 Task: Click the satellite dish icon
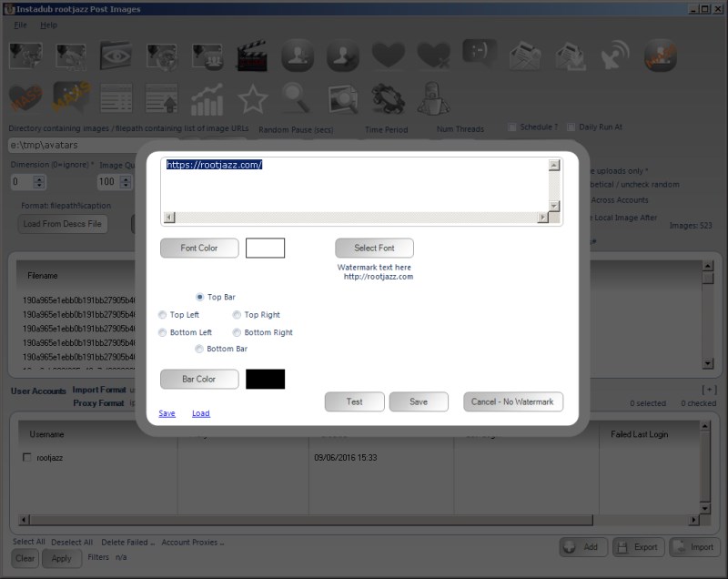coord(615,56)
